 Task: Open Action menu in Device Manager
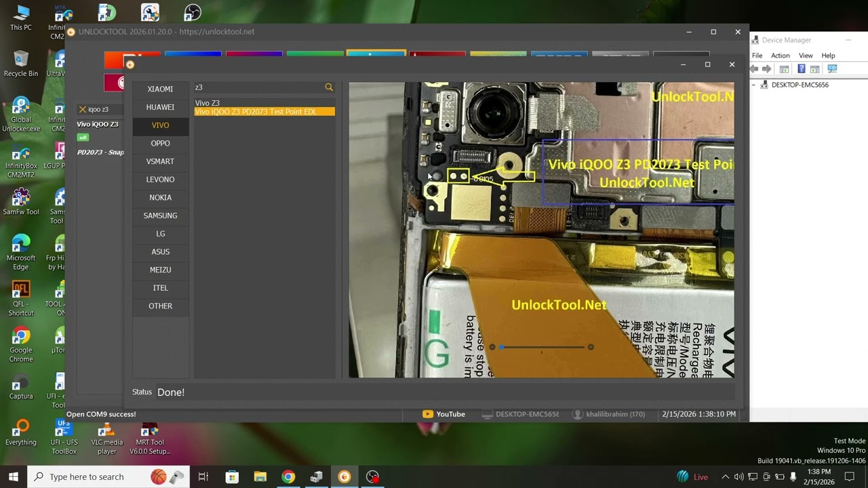(780, 56)
